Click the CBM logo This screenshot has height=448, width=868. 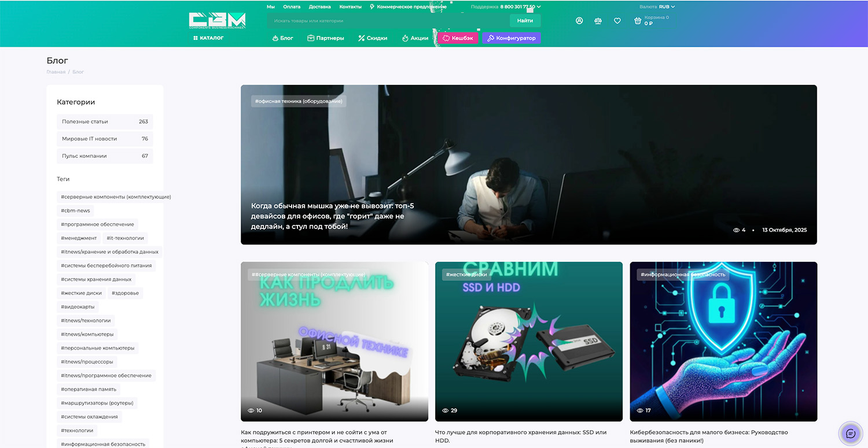coord(217,21)
